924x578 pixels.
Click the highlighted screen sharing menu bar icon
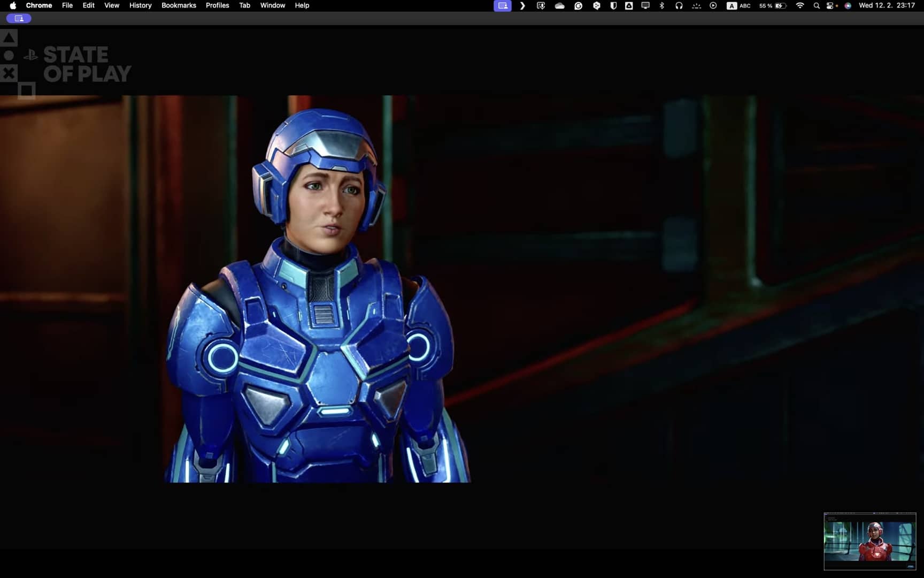tap(503, 5)
